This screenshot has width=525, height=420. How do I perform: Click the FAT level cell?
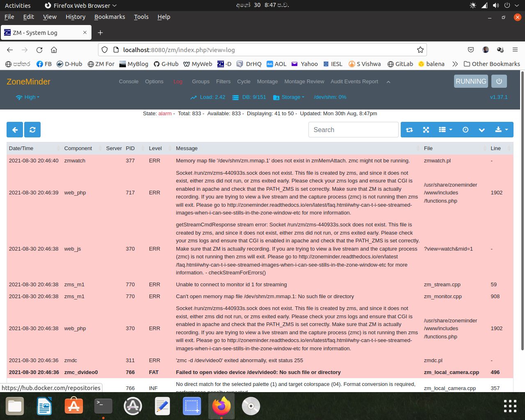[x=154, y=372]
